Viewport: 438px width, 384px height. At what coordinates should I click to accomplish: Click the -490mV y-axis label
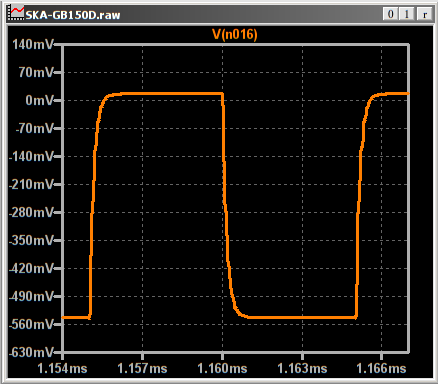tap(31, 296)
